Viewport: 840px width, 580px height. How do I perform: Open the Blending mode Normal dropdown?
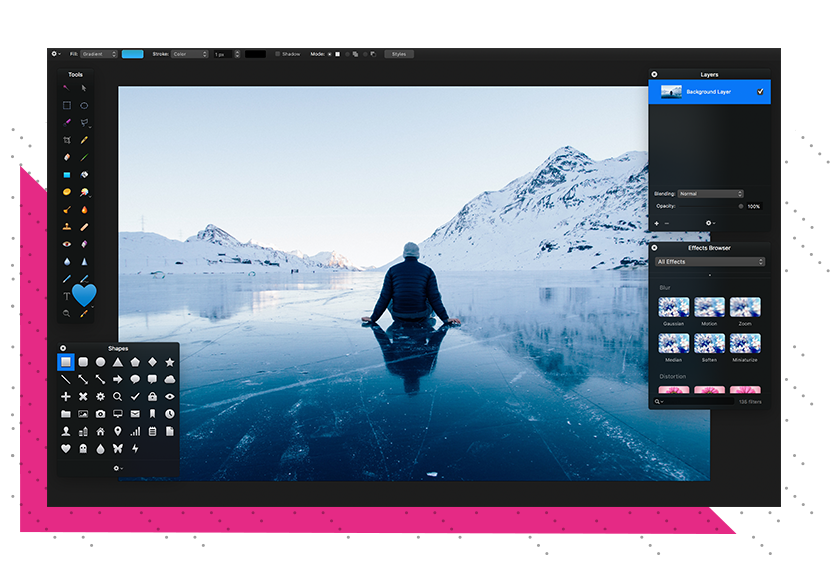(x=710, y=194)
